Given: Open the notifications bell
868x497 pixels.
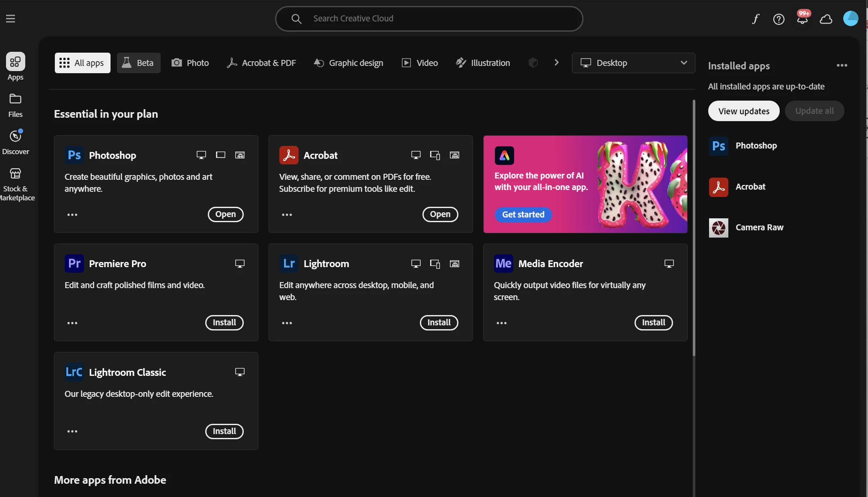Looking at the screenshot, I should [802, 20].
